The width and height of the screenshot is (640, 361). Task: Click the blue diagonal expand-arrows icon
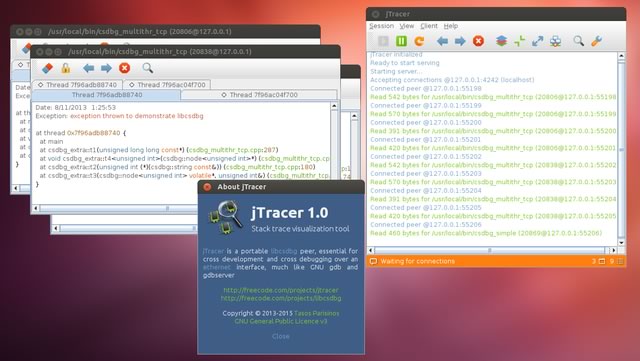click(x=537, y=41)
